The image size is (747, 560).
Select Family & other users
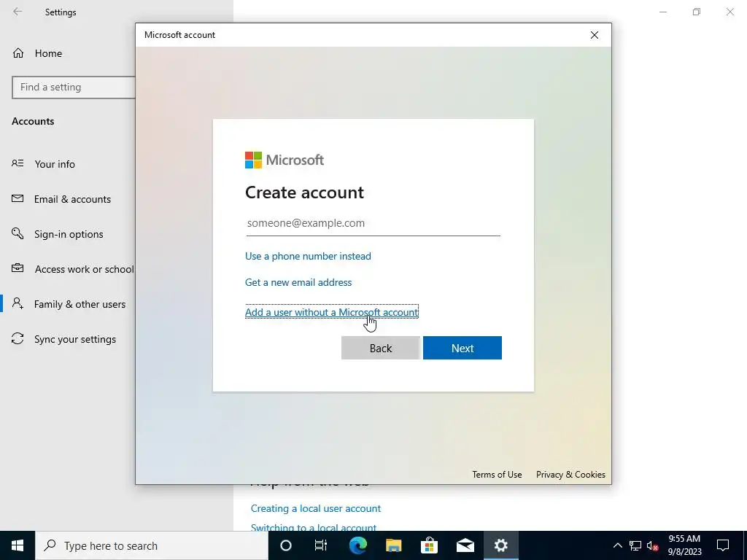[x=80, y=304]
